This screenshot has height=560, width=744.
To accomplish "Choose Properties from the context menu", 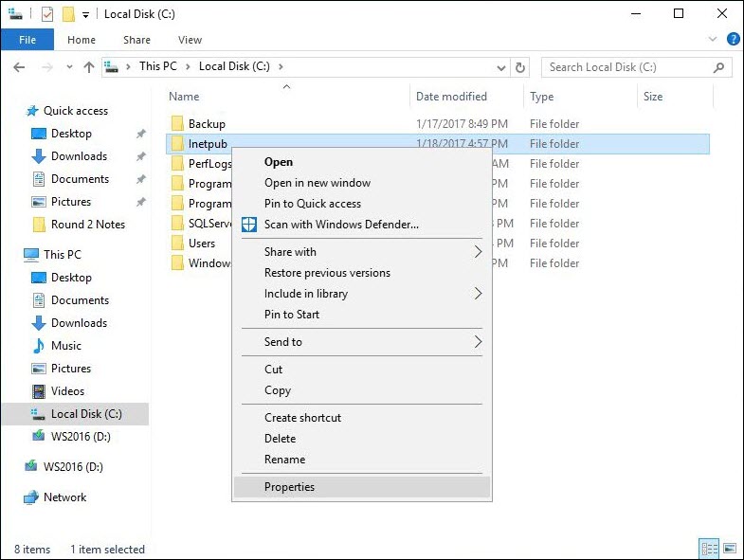I will [289, 487].
